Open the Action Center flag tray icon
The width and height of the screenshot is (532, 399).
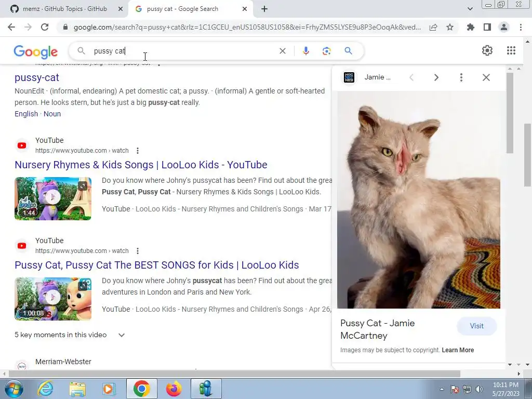[455, 389]
